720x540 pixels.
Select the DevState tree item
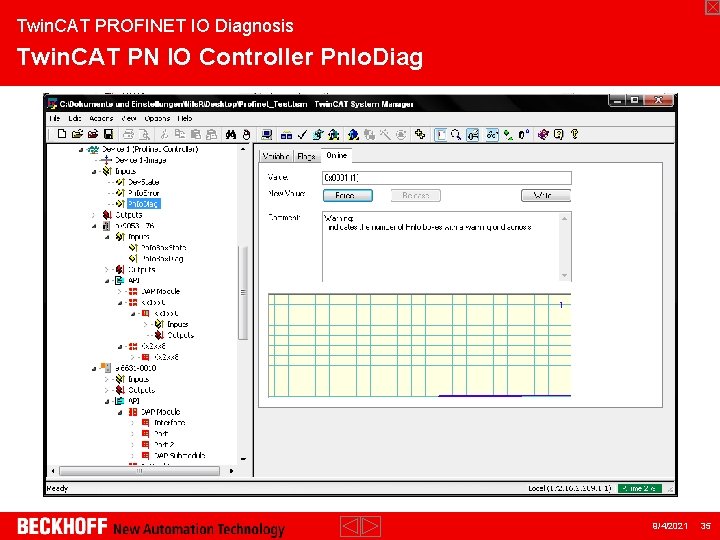(x=143, y=182)
